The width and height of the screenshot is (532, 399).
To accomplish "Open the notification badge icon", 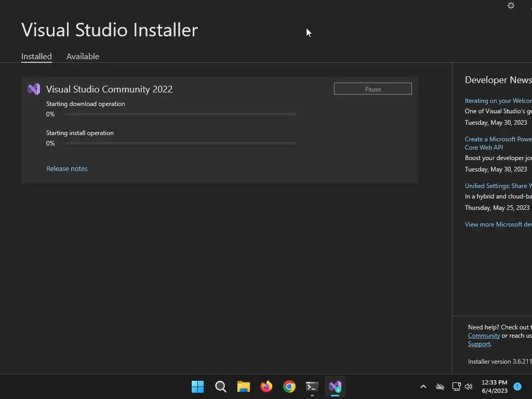I will coord(517,387).
